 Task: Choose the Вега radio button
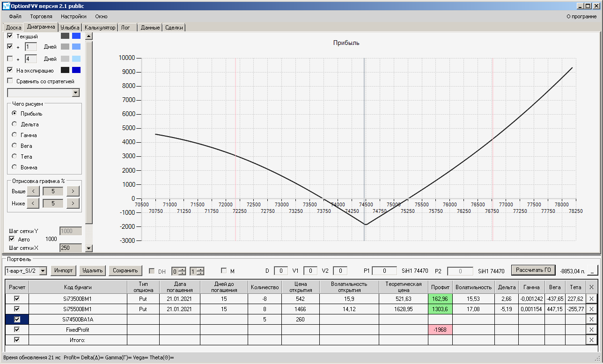point(15,146)
